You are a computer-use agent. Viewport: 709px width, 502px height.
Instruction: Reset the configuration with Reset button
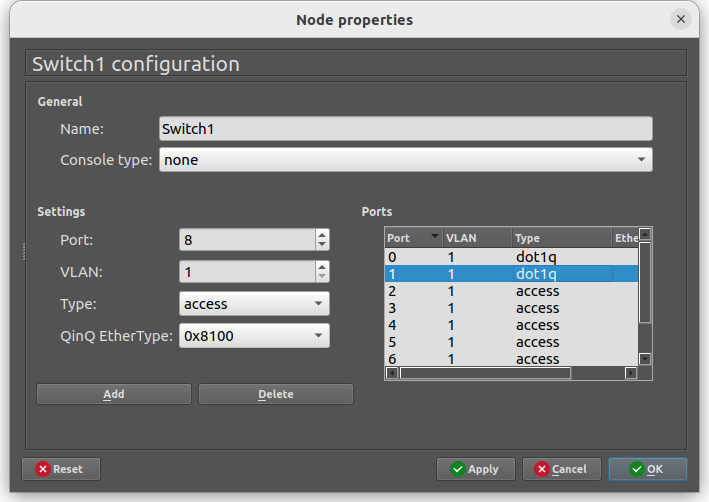pos(61,469)
